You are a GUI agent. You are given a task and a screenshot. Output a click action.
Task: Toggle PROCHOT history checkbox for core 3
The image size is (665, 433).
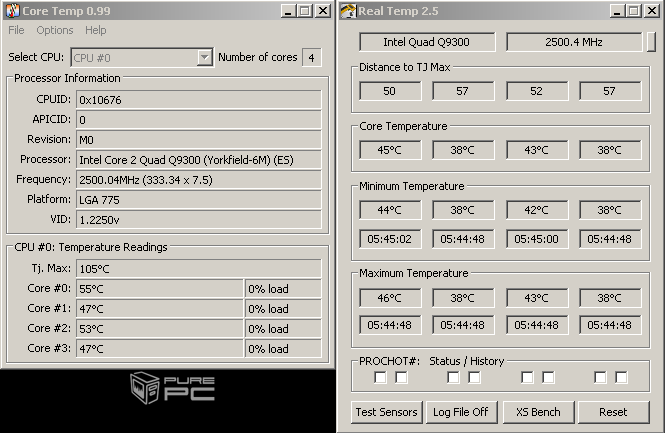tap(621, 377)
